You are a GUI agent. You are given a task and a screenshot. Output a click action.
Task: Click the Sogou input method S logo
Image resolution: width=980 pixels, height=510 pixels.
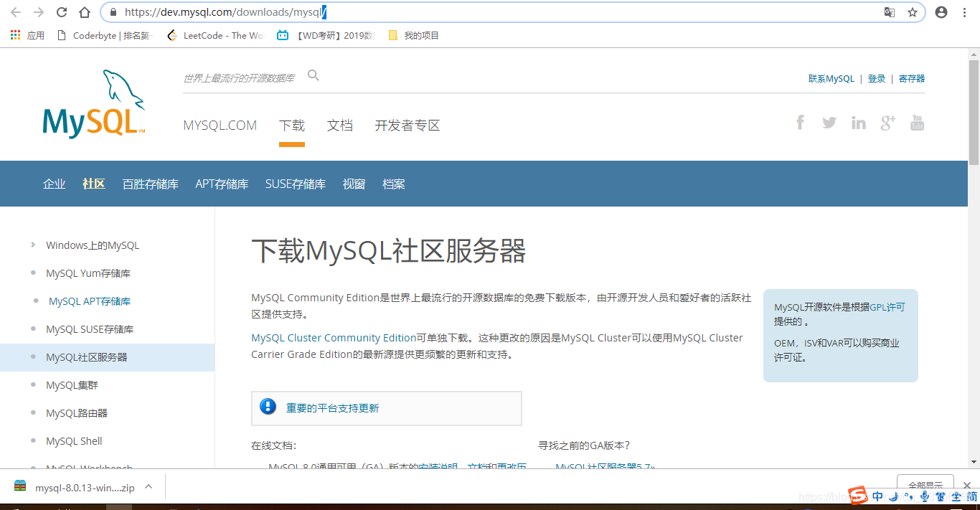(858, 496)
